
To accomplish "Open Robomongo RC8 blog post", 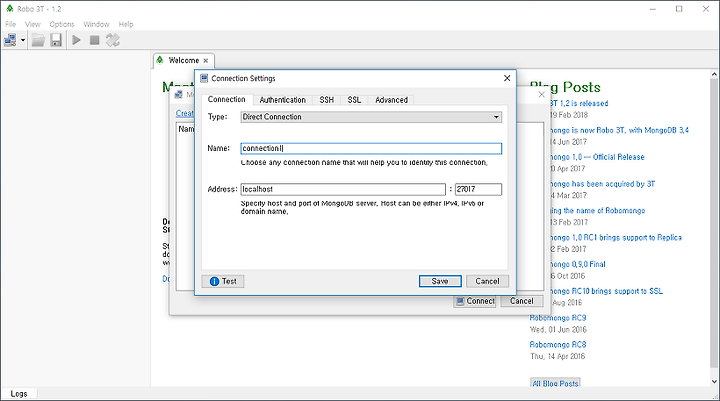I will tap(558, 345).
